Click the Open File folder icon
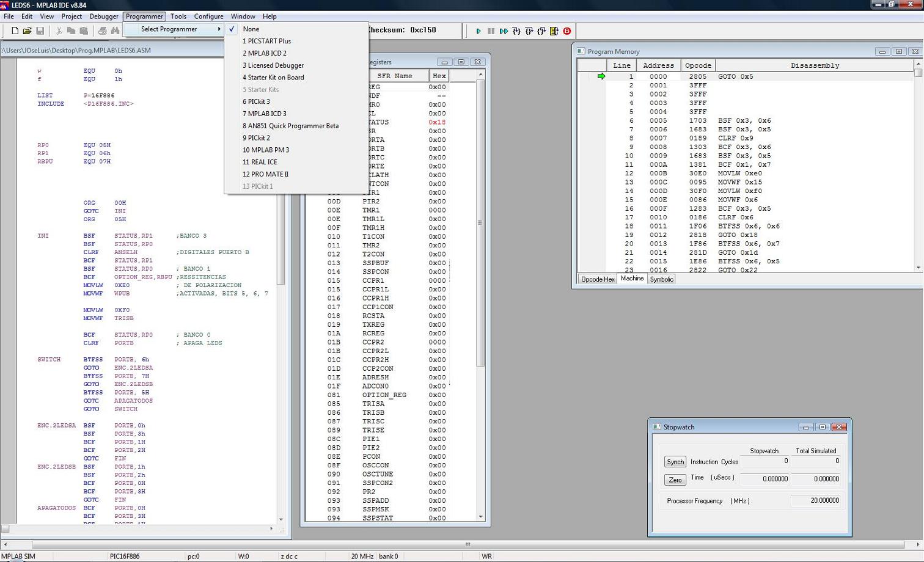Viewport: 924px width, 562px height. [27, 31]
